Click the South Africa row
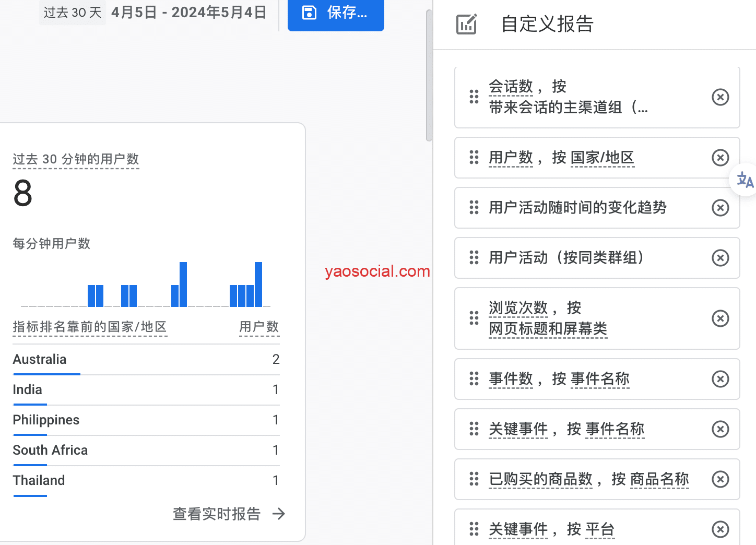The height and width of the screenshot is (545, 756). [146, 451]
